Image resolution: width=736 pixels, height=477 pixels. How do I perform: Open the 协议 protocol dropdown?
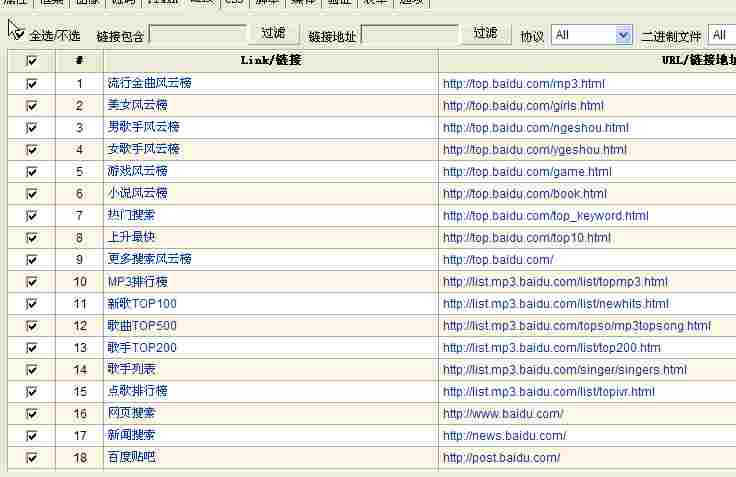click(591, 35)
